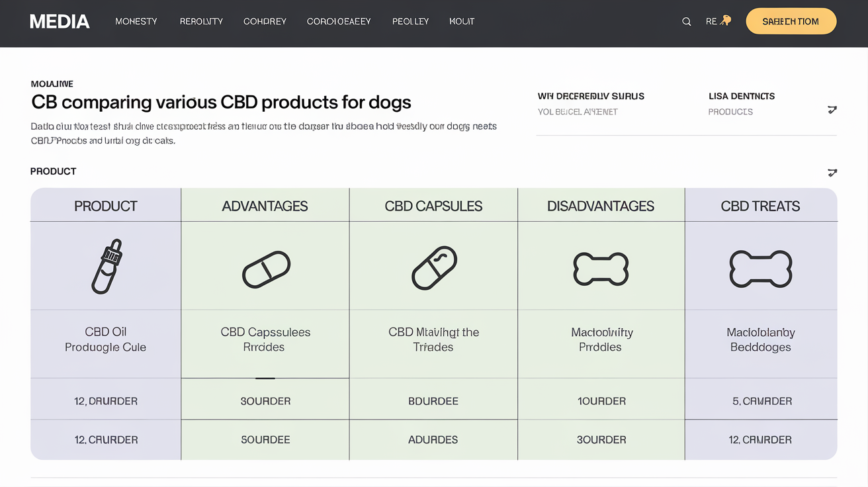Click the CBD TREATS column header
This screenshot has width=868, height=487.
[761, 206]
